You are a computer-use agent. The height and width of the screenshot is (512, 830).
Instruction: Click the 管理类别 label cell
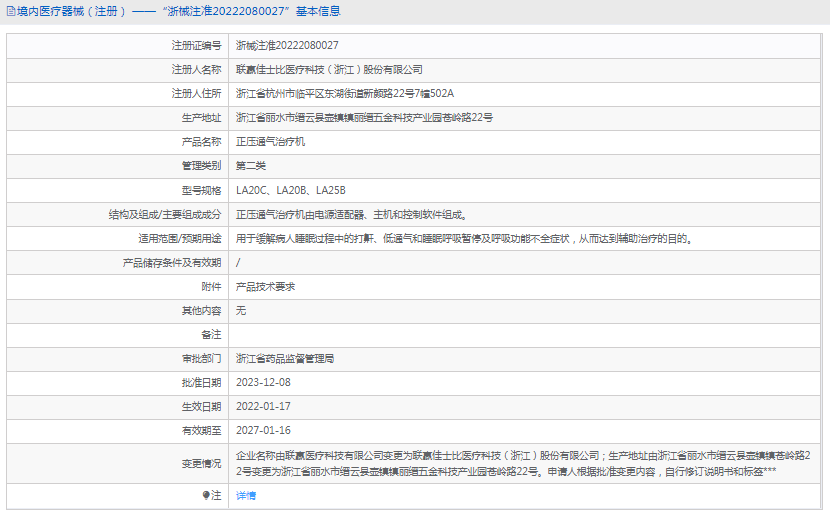click(x=118, y=166)
